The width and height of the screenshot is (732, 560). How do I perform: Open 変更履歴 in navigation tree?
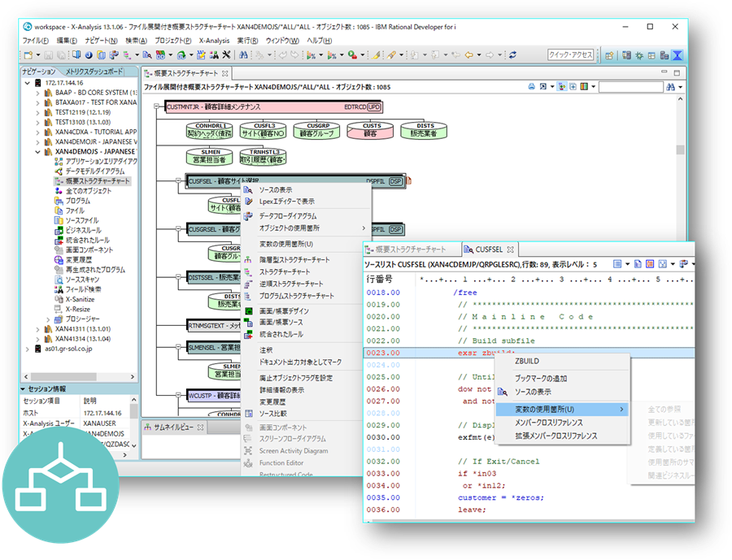pos(78,260)
